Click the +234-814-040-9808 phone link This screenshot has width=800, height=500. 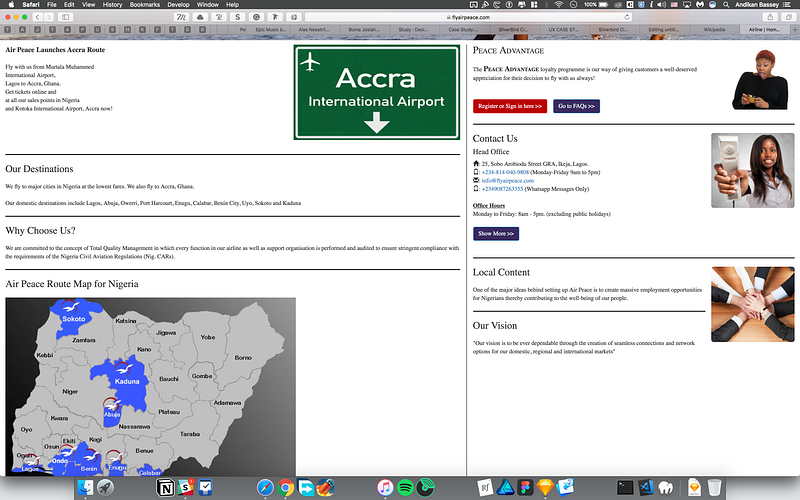(505, 172)
